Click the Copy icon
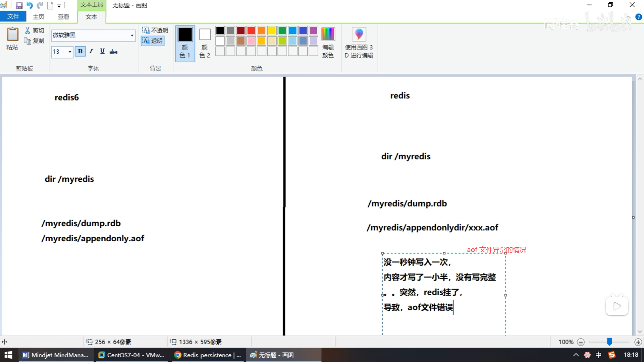 (28, 41)
